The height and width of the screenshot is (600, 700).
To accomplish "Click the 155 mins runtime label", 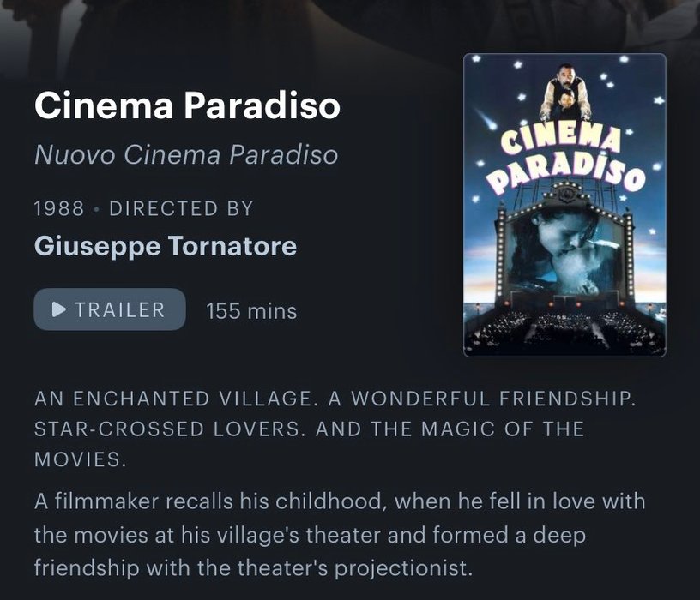I will [x=251, y=311].
